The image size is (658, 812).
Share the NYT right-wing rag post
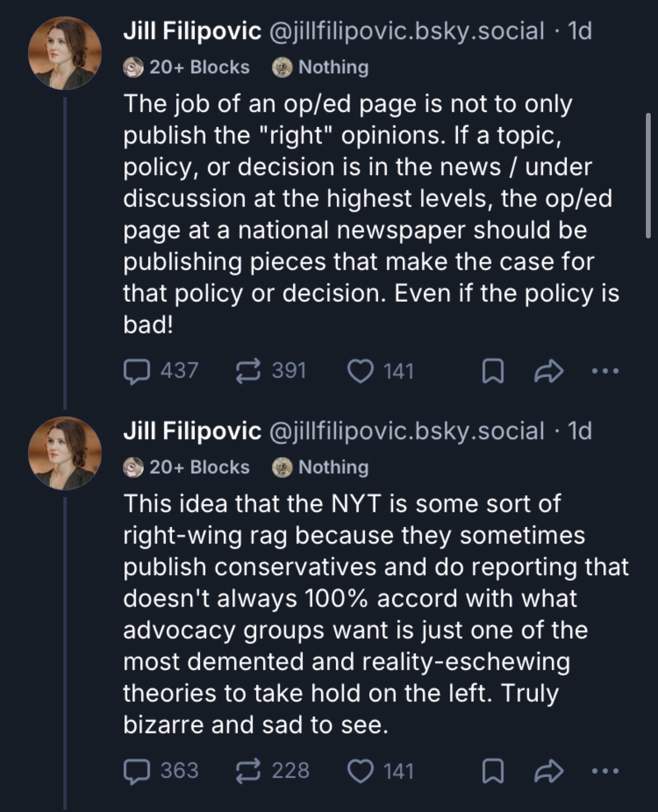point(549,771)
